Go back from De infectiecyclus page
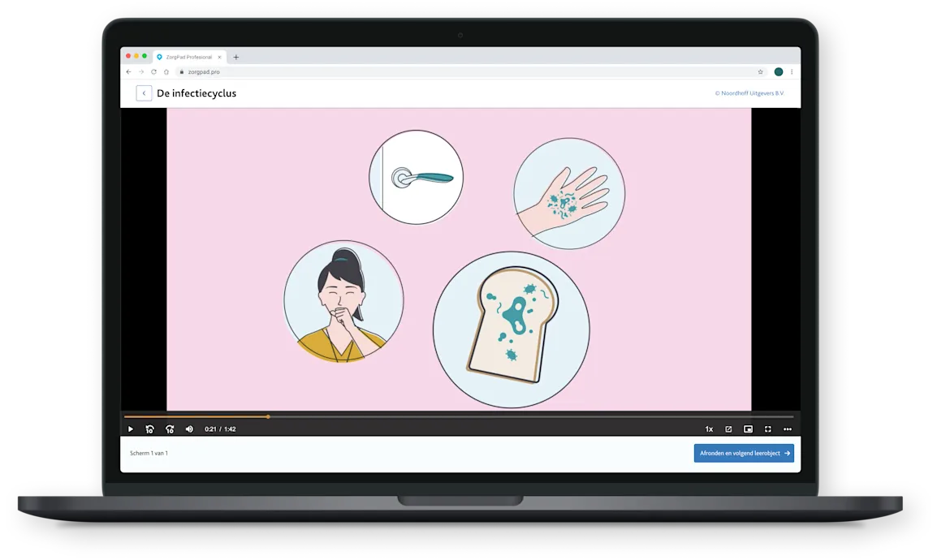Screen dimensions: 937x560 coord(144,93)
